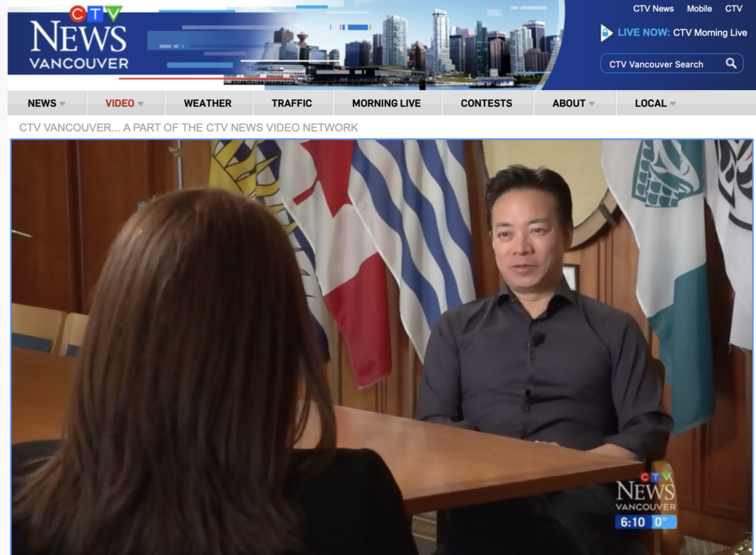Screen dimensions: 756x555
Task: Expand the Video menu dropdown arrow
Action: pos(140,103)
